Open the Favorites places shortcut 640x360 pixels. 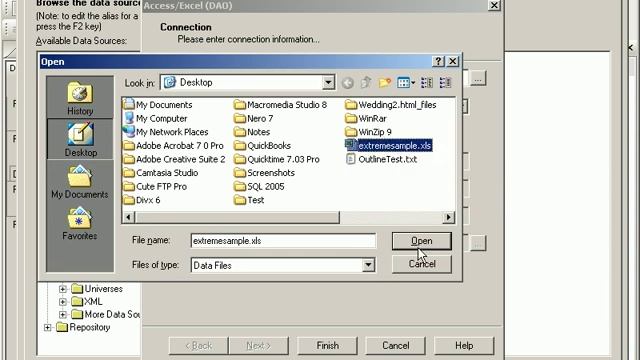point(80,223)
